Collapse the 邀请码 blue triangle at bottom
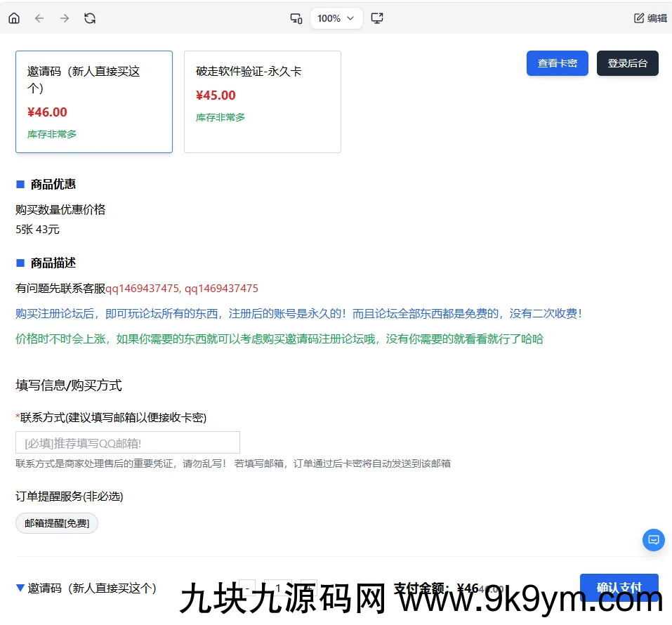The height and width of the screenshot is (625, 672). click(x=20, y=588)
